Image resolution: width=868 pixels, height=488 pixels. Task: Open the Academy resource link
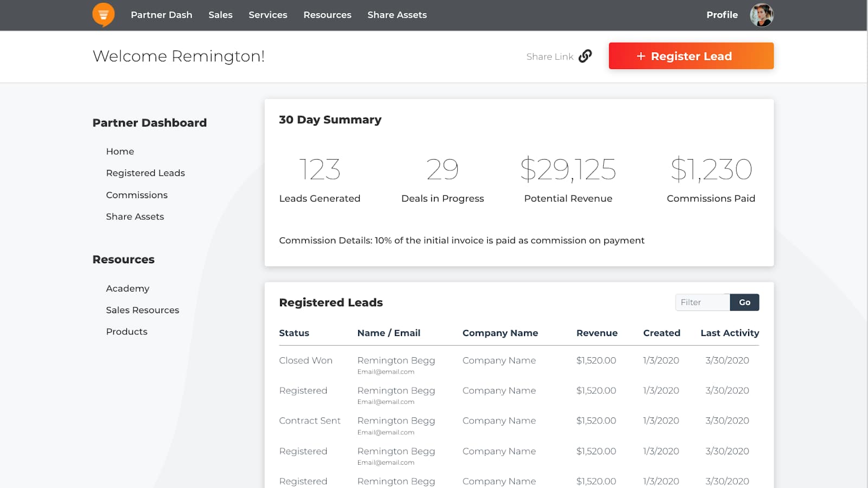(127, 288)
